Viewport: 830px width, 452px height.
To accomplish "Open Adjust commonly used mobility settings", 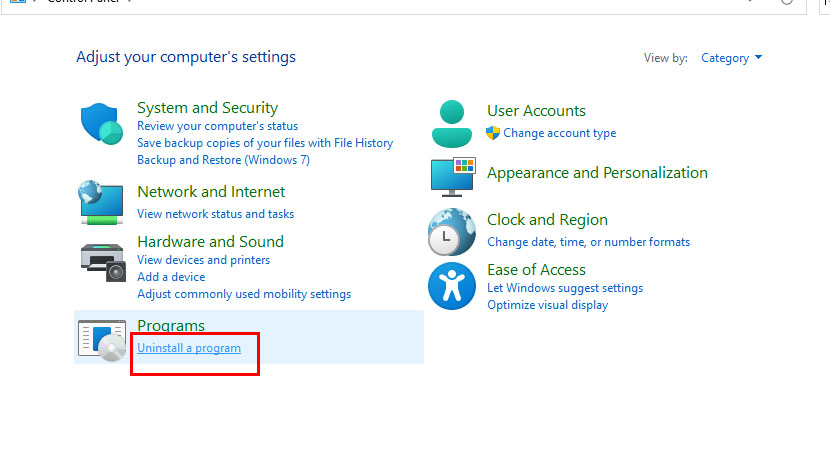I will [x=244, y=294].
